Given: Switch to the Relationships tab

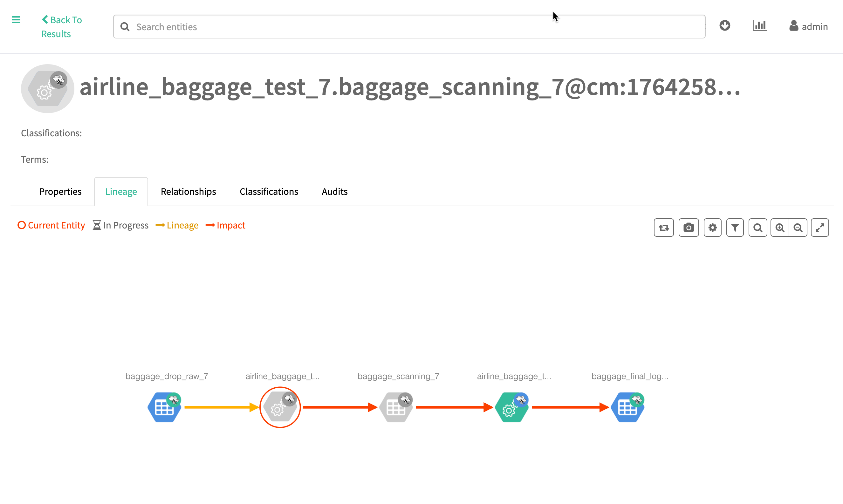Looking at the screenshot, I should pos(188,192).
